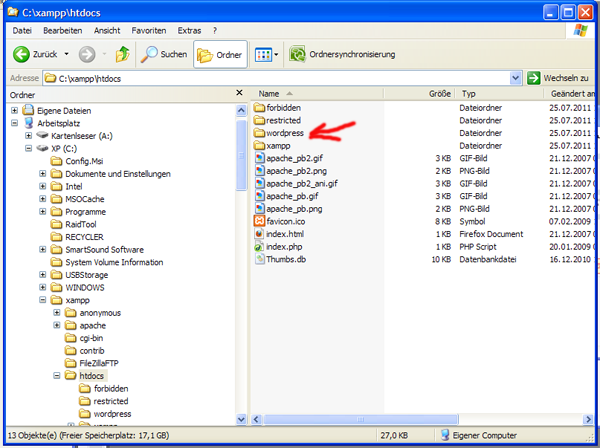Collapse the Arbeitsplatz tree node
The width and height of the screenshot is (600, 448).
click(14, 123)
